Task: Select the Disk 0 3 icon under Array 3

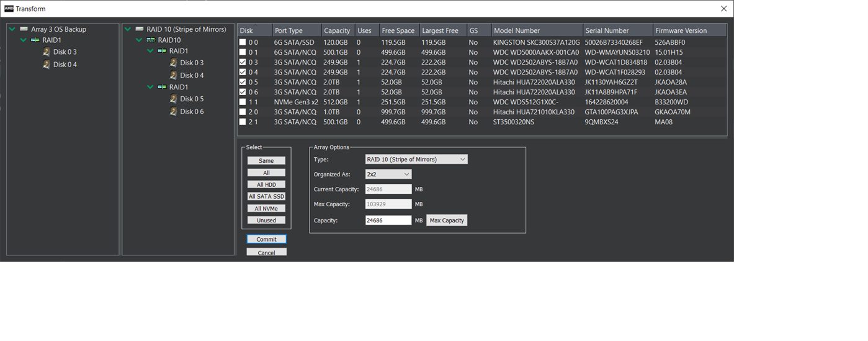Action: [x=47, y=52]
